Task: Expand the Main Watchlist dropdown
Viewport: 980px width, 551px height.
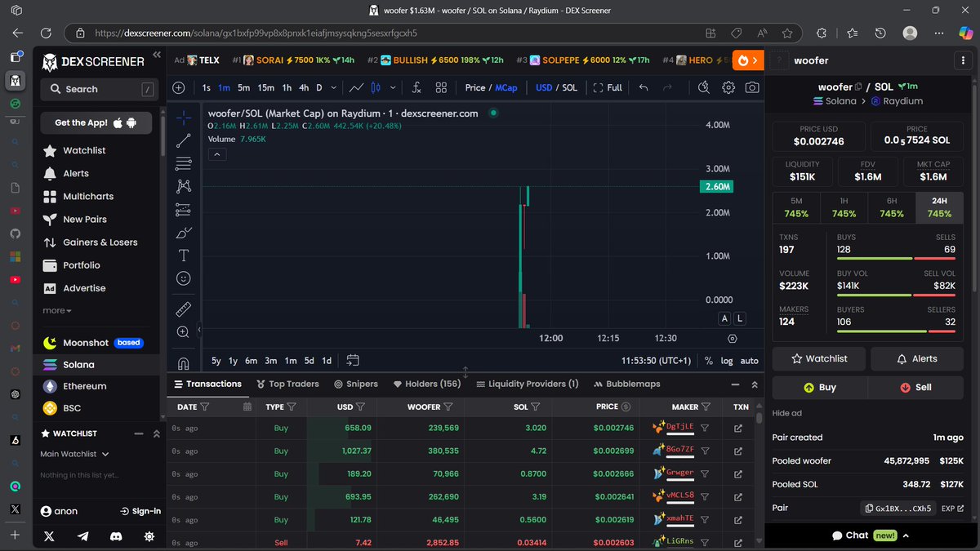Action: (x=74, y=454)
